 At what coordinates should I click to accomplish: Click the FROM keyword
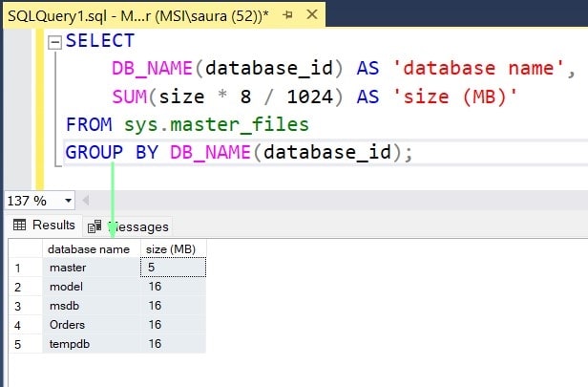[x=89, y=124]
